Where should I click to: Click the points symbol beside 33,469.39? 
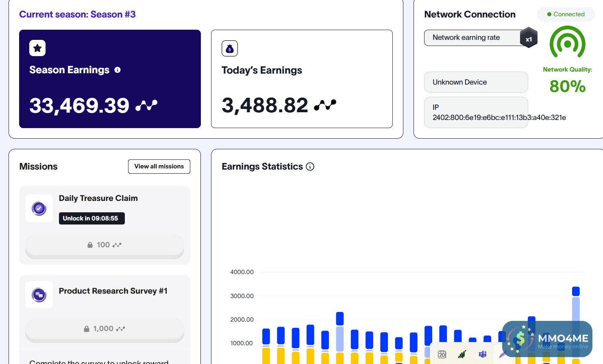pyautogui.click(x=146, y=105)
